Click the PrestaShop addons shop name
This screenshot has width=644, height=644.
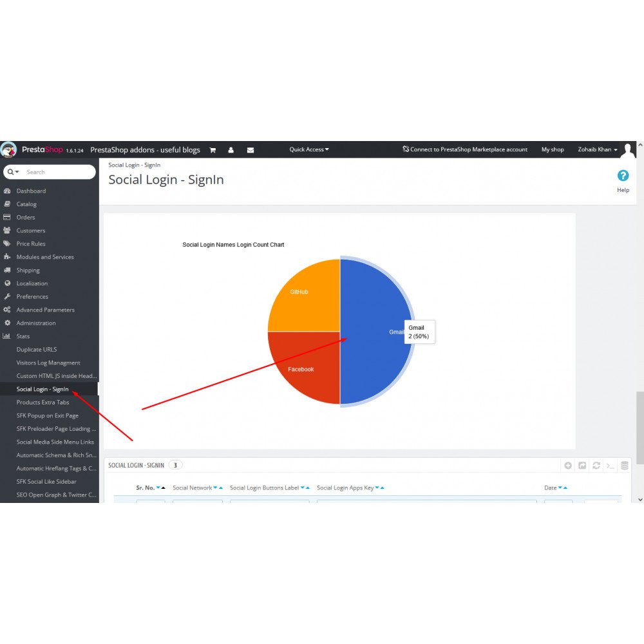click(145, 150)
